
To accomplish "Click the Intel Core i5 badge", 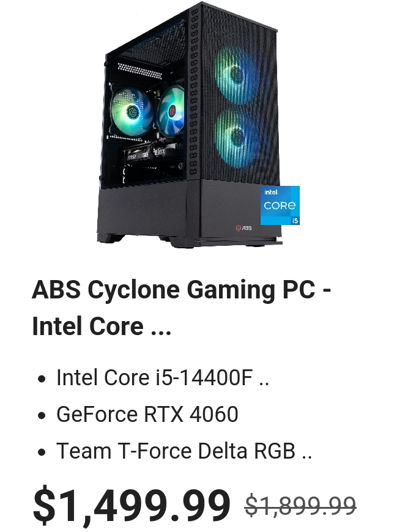I will coord(280,205).
